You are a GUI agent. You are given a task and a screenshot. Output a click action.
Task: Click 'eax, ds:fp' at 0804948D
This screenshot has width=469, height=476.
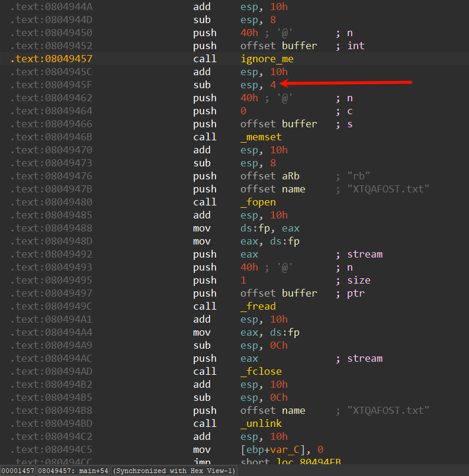270,242
